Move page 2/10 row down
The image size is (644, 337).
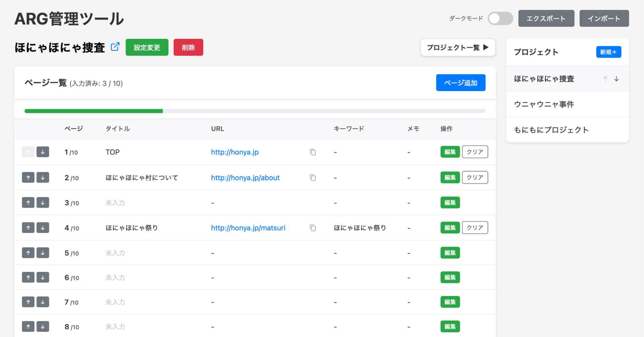[43, 177]
